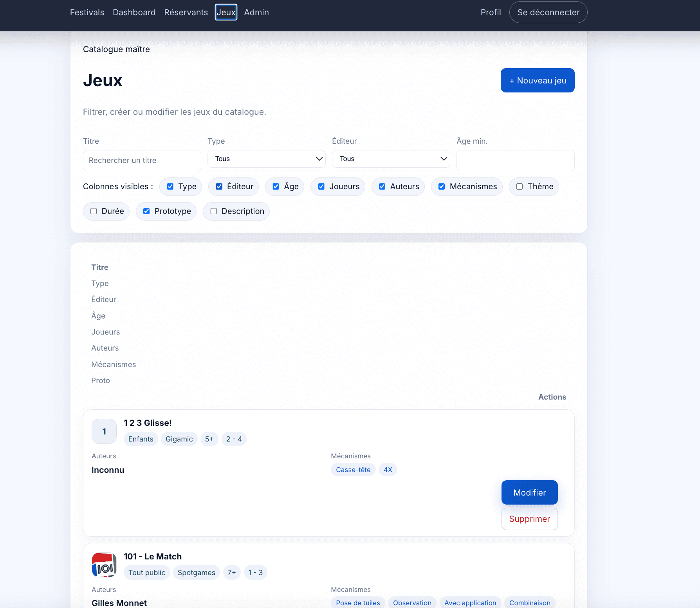Click the Se déconnecter button
This screenshot has width=700, height=608.
pos(548,12)
